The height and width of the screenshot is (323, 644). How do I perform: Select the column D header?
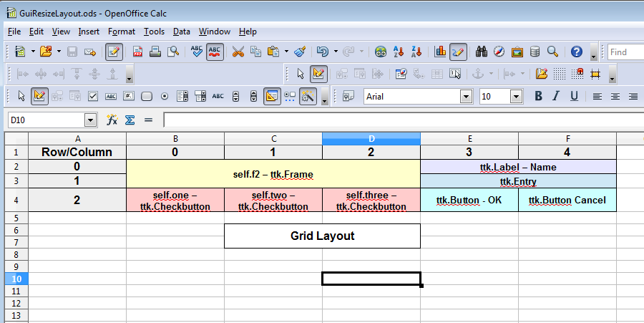[371, 138]
